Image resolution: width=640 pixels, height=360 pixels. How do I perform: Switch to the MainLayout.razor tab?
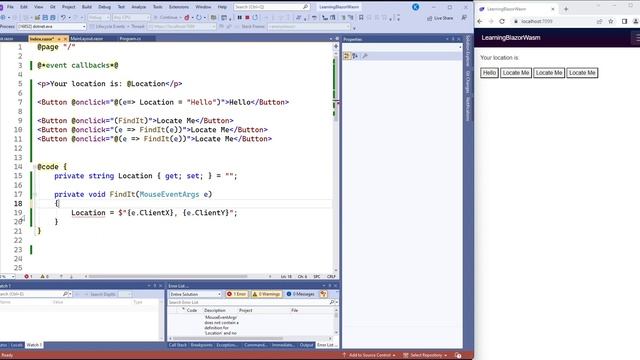coord(87,39)
